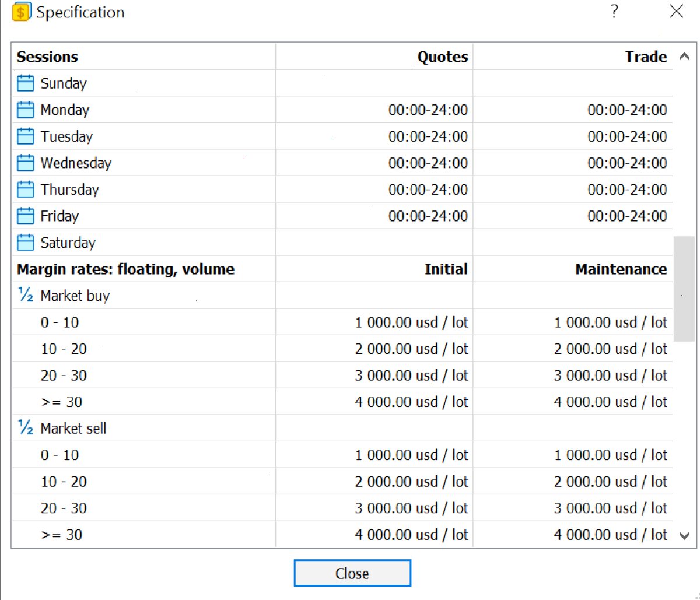Image resolution: width=700 pixels, height=600 pixels.
Task: Click the scrollbar down arrow
Action: pyautogui.click(x=685, y=535)
